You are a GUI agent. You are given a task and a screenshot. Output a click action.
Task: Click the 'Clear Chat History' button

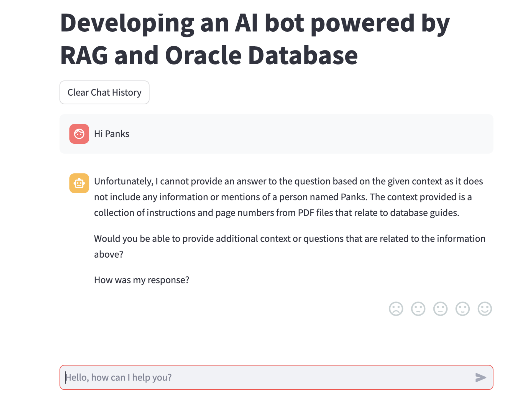pyautogui.click(x=104, y=92)
